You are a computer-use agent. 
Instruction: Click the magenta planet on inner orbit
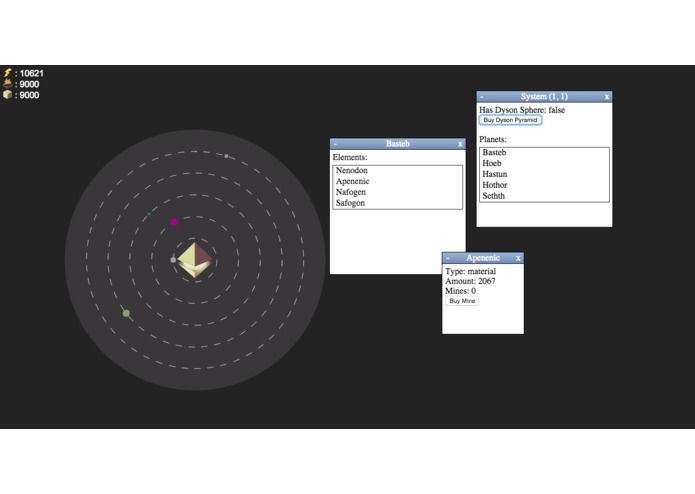(x=175, y=222)
